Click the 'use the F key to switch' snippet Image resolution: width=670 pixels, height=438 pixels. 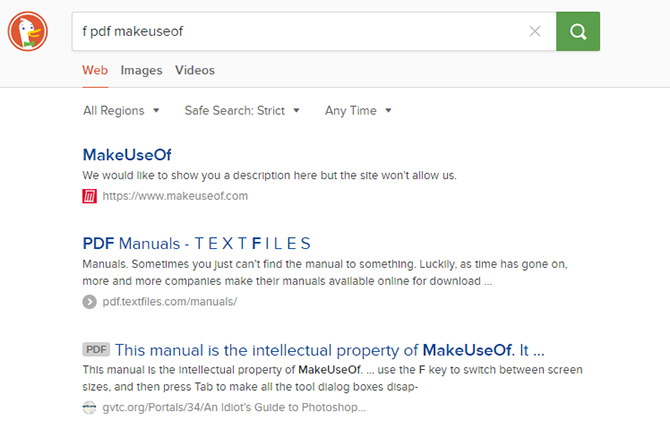(x=332, y=378)
